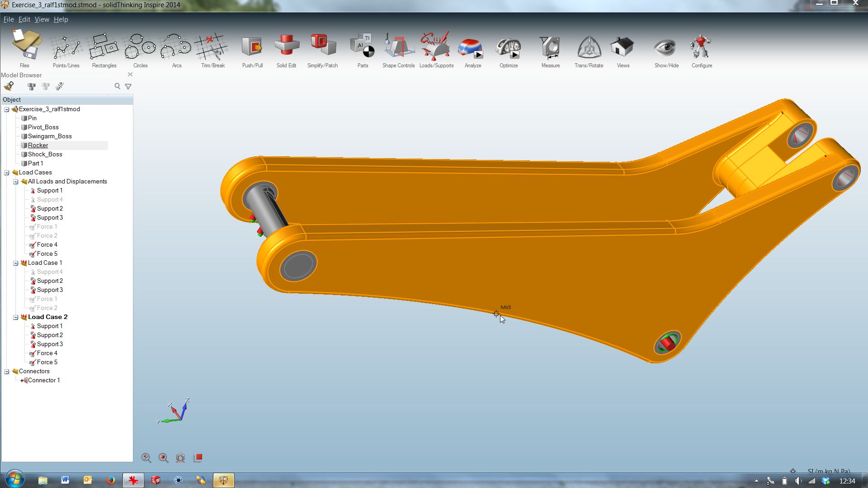Click the XYZ orientation triad
This screenshot has height=488, width=868.
(173, 411)
